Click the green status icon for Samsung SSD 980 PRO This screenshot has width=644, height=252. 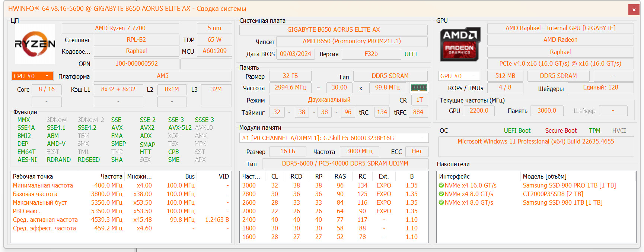coord(441,186)
